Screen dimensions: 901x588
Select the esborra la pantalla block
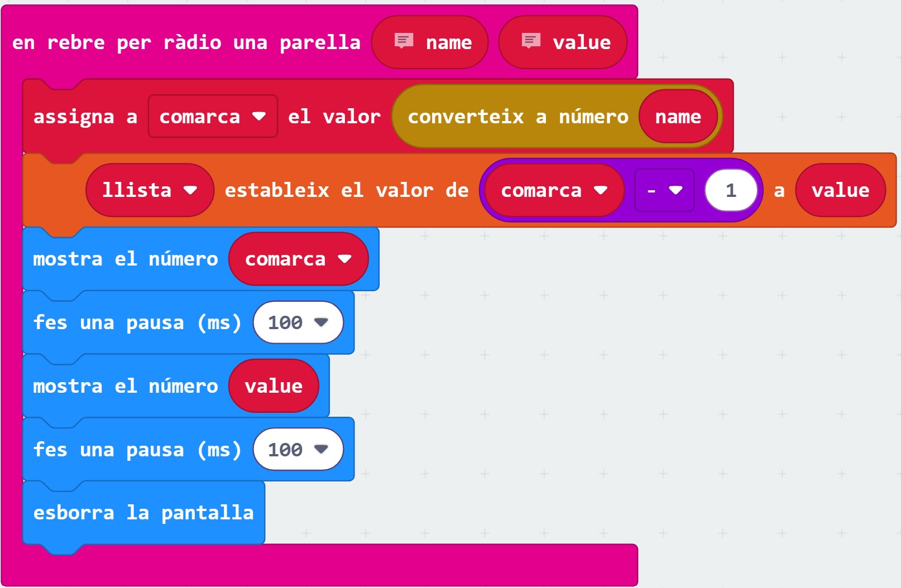tap(143, 513)
